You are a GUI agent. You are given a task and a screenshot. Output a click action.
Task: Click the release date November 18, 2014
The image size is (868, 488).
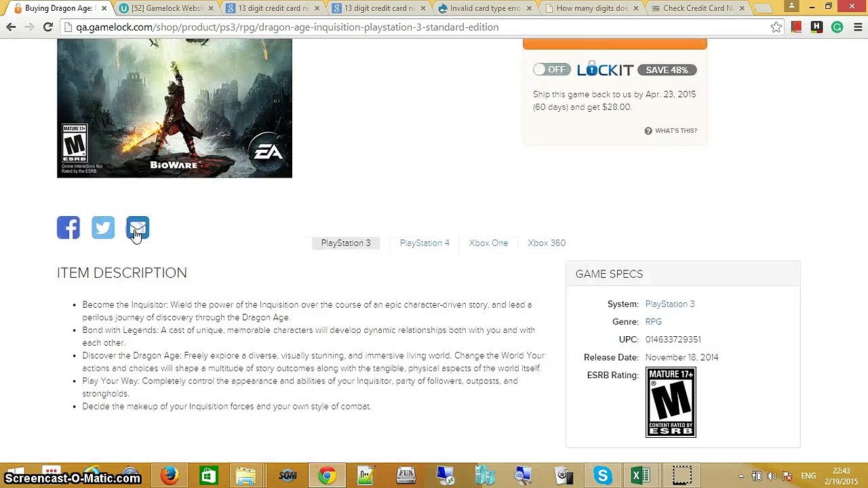point(682,357)
